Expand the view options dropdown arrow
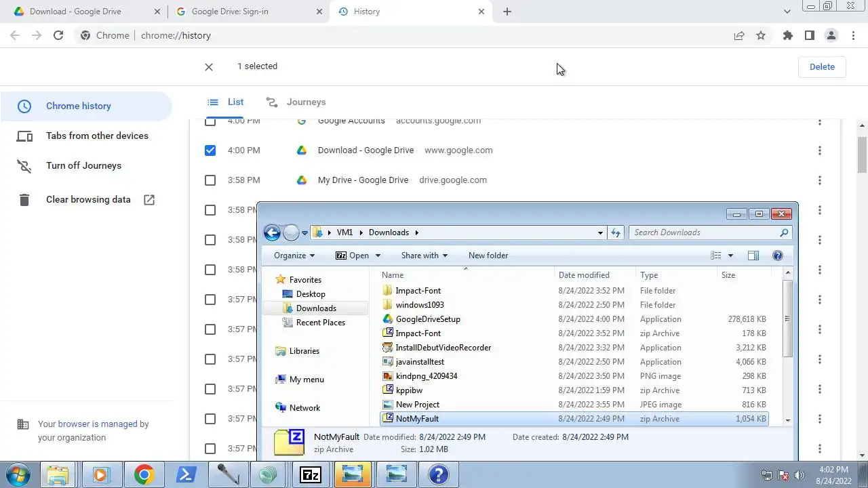This screenshot has height=488, width=868. pyautogui.click(x=730, y=256)
